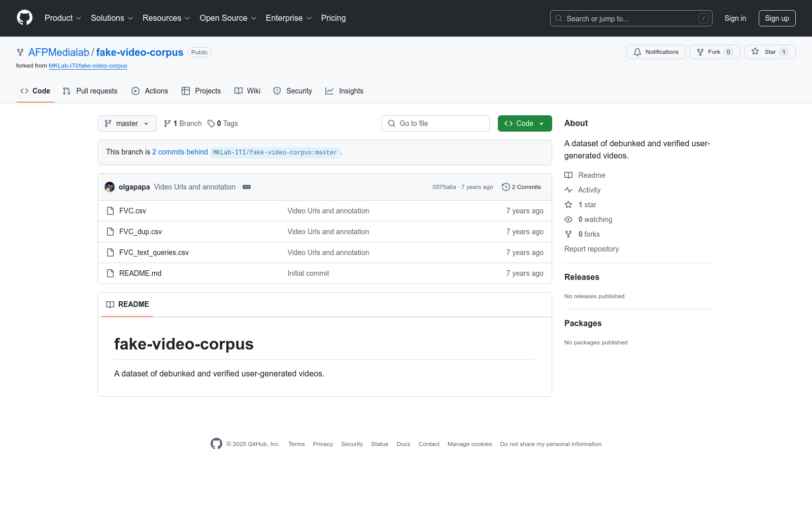
Task: Open Readme link in About sidebar
Action: coord(585,175)
